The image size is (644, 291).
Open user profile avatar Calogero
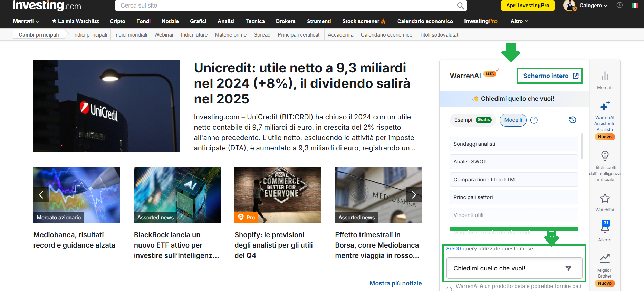pos(569,6)
